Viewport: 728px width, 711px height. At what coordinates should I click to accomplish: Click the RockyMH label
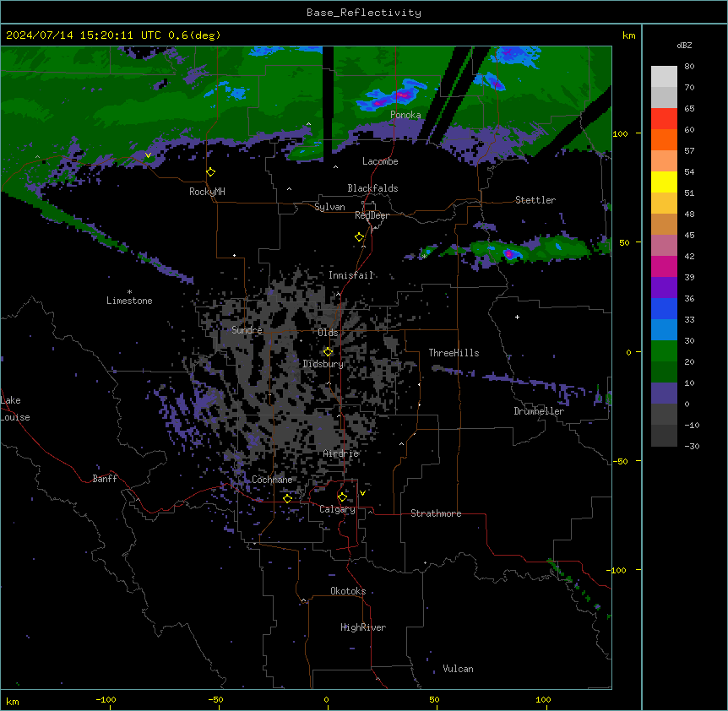tap(207, 192)
